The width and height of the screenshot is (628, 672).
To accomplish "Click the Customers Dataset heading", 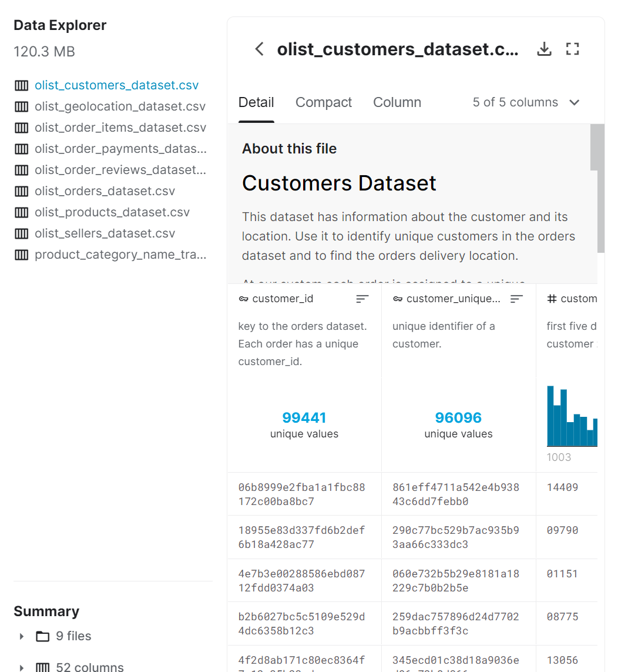I will 339,183.
